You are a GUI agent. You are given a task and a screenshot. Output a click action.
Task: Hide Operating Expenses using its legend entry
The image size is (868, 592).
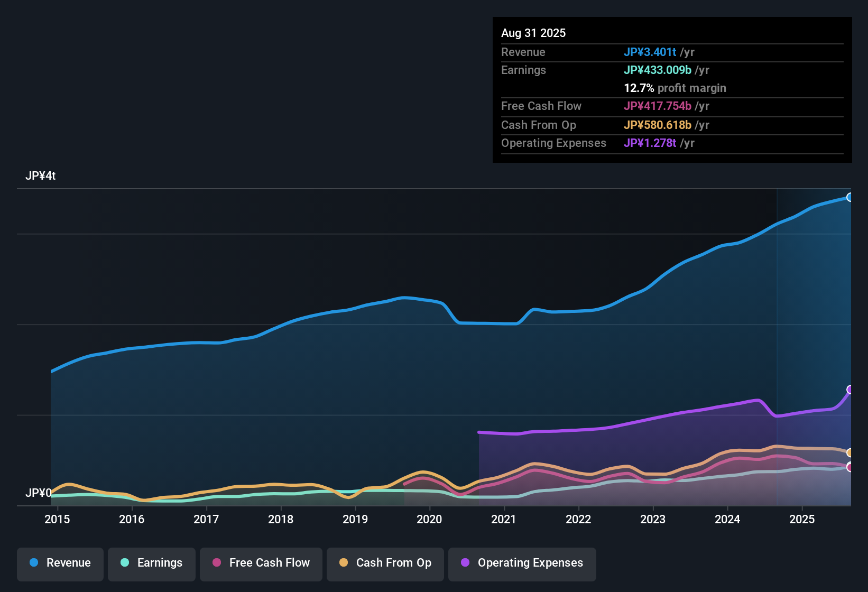[522, 563]
